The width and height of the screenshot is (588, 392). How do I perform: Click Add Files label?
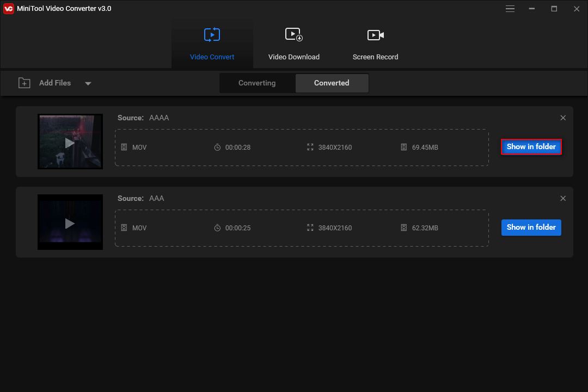point(55,83)
